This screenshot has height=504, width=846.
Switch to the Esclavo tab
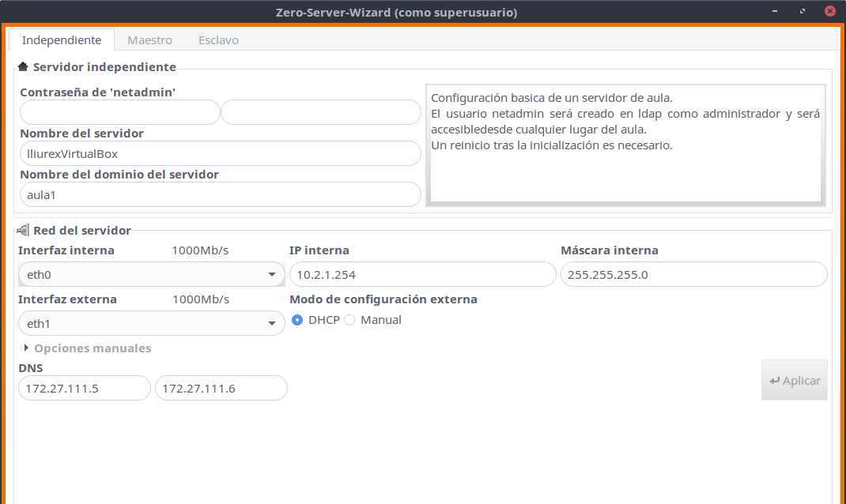coord(218,40)
